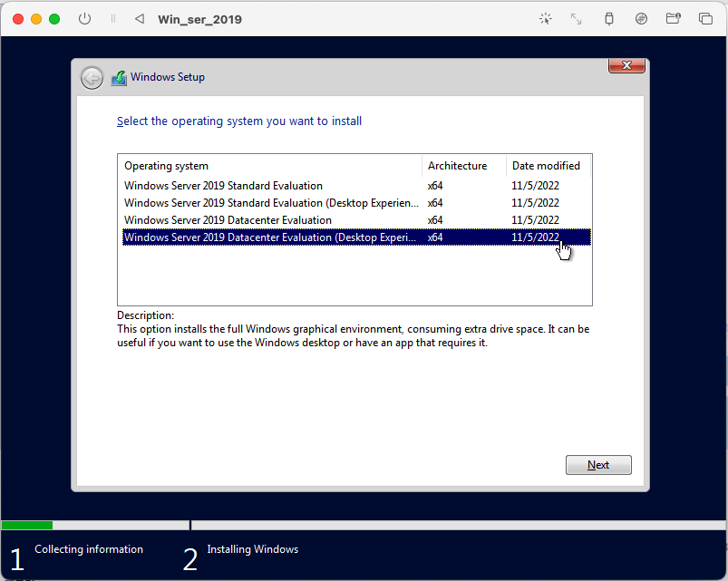Image resolution: width=728 pixels, height=581 pixels.
Task: Click the macOS green zoom button
Action: pos(54,19)
